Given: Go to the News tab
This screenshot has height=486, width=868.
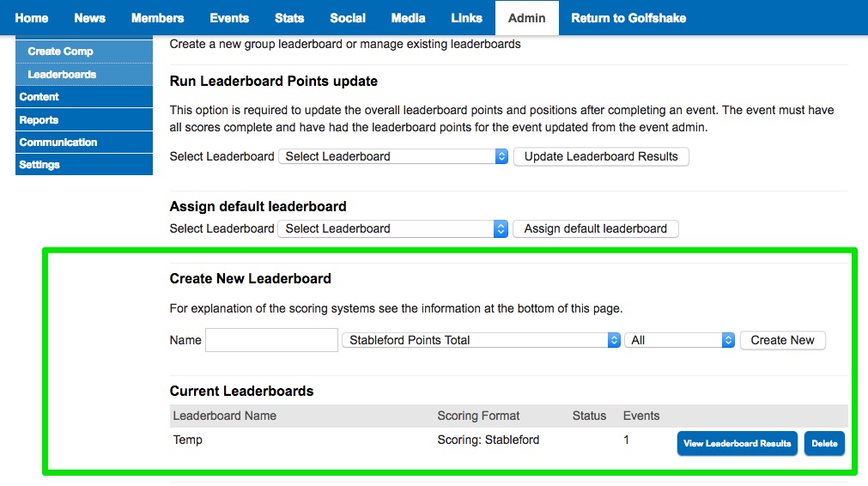Looking at the screenshot, I should [x=89, y=18].
